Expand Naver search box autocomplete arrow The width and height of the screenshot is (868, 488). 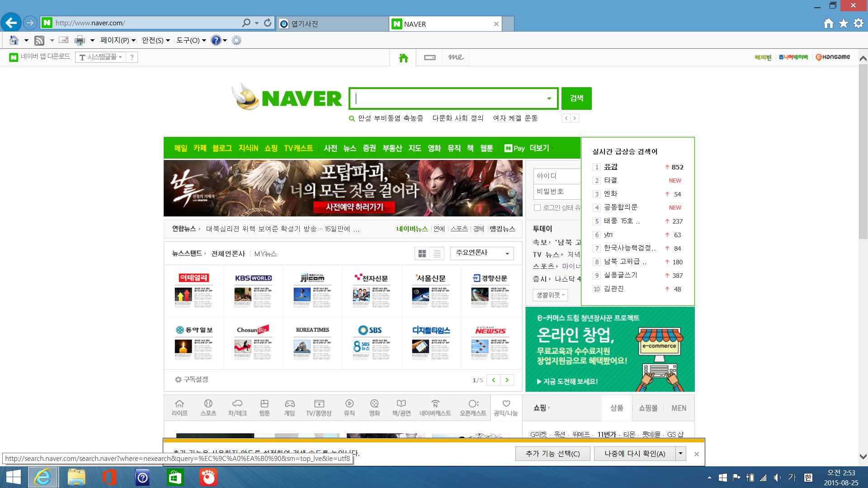pyautogui.click(x=549, y=99)
